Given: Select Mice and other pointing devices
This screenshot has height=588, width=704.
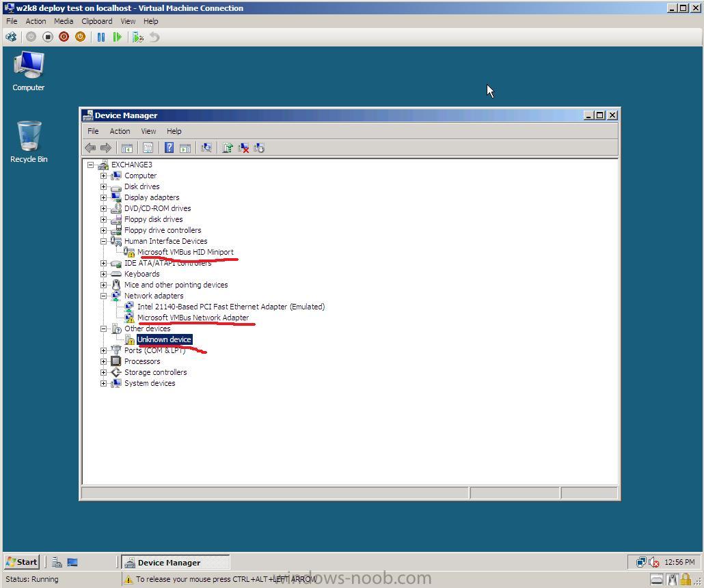Looking at the screenshot, I should (x=176, y=285).
